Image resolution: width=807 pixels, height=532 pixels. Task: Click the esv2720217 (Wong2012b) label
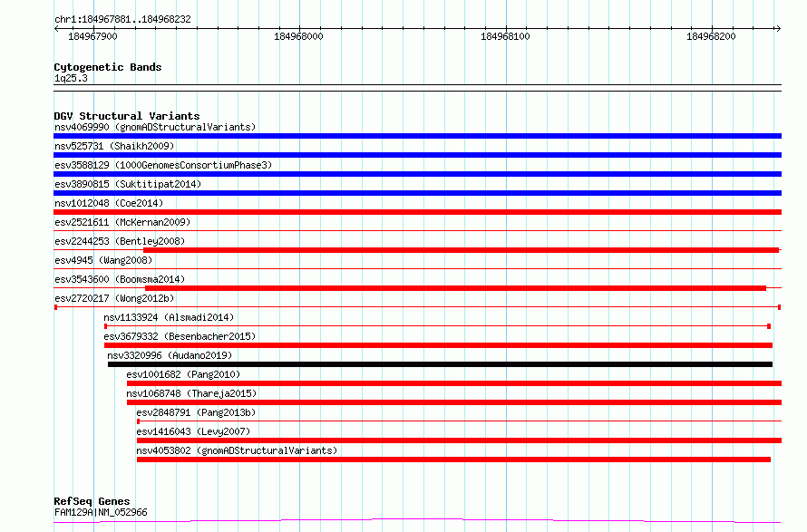tap(114, 298)
